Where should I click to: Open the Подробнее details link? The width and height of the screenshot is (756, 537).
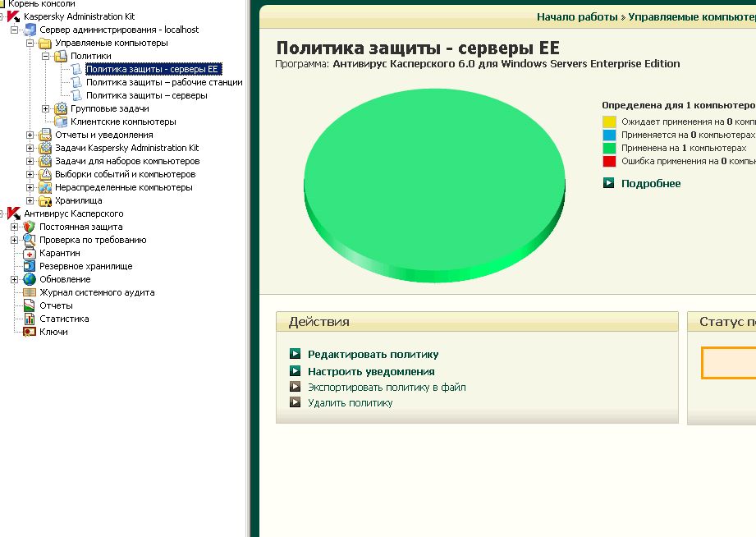coord(651,183)
